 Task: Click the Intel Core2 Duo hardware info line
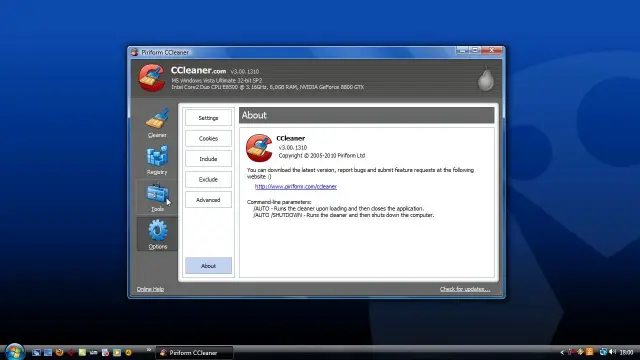click(x=267, y=87)
